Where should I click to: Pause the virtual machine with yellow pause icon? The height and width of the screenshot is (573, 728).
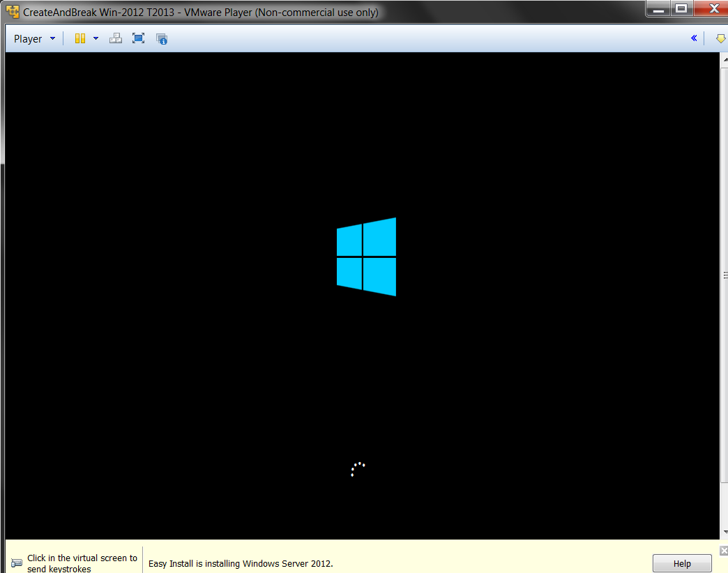80,39
